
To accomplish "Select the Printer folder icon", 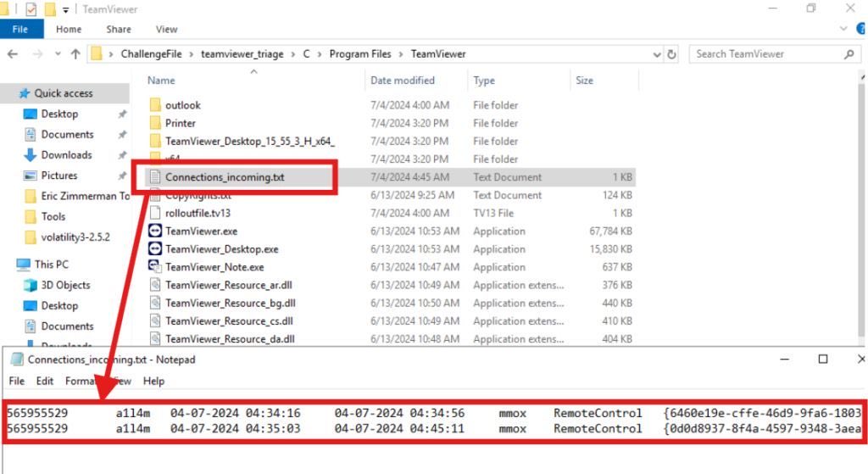I will (x=156, y=122).
